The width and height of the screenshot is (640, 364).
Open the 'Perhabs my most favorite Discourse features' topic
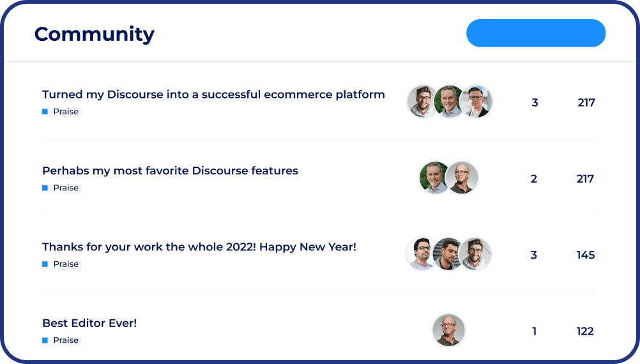pos(170,171)
